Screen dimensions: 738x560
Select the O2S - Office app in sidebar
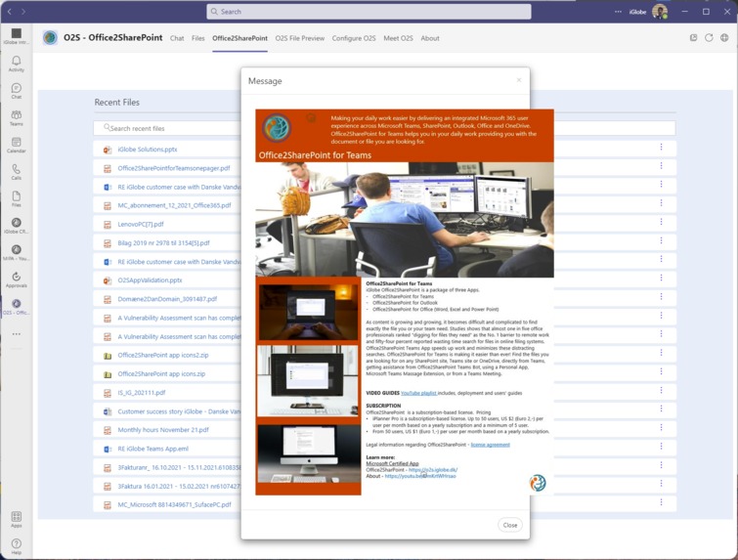[x=16, y=306]
